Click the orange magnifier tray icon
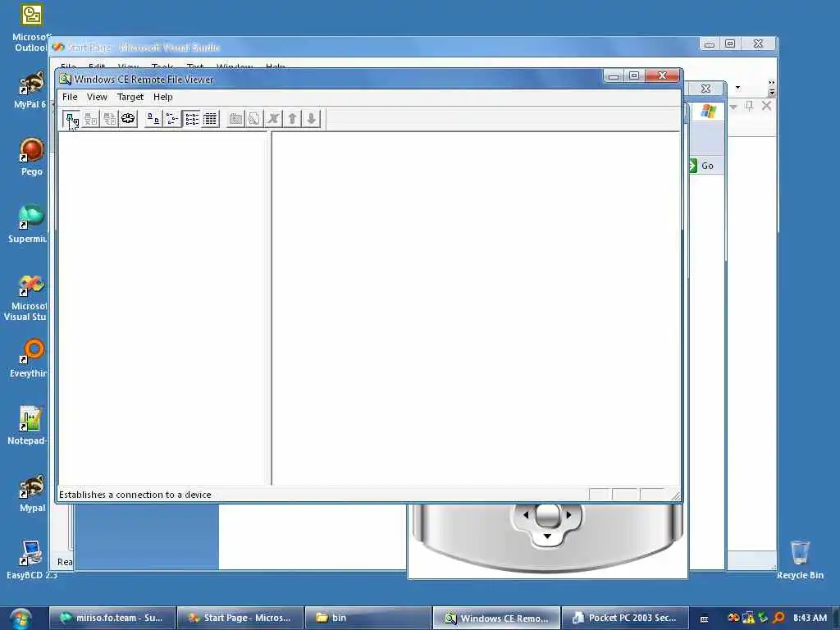The width and height of the screenshot is (840, 630). coord(778,618)
